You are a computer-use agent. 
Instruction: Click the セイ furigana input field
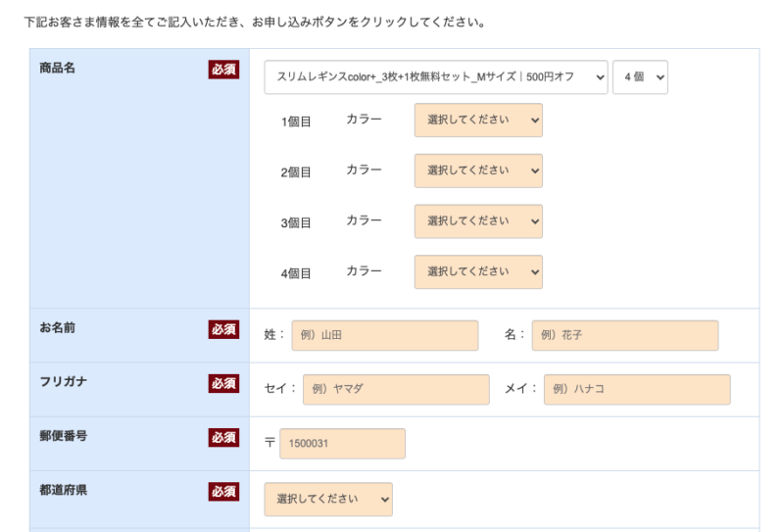pos(396,389)
